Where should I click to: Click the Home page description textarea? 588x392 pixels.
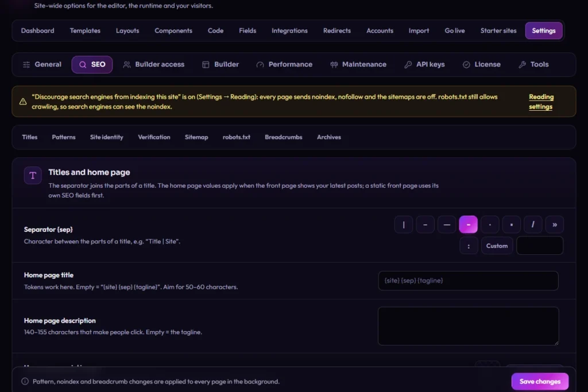click(469, 326)
